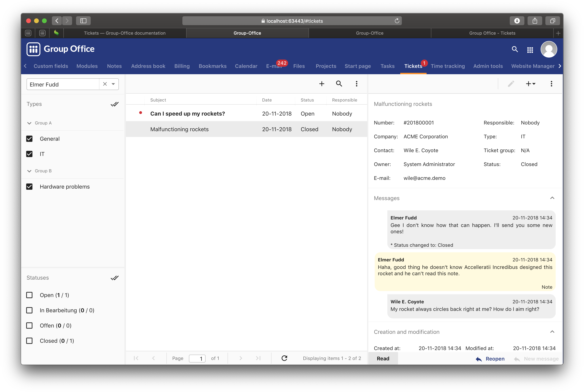Click the browser address bar
This screenshot has width=584, height=392.
click(x=292, y=21)
